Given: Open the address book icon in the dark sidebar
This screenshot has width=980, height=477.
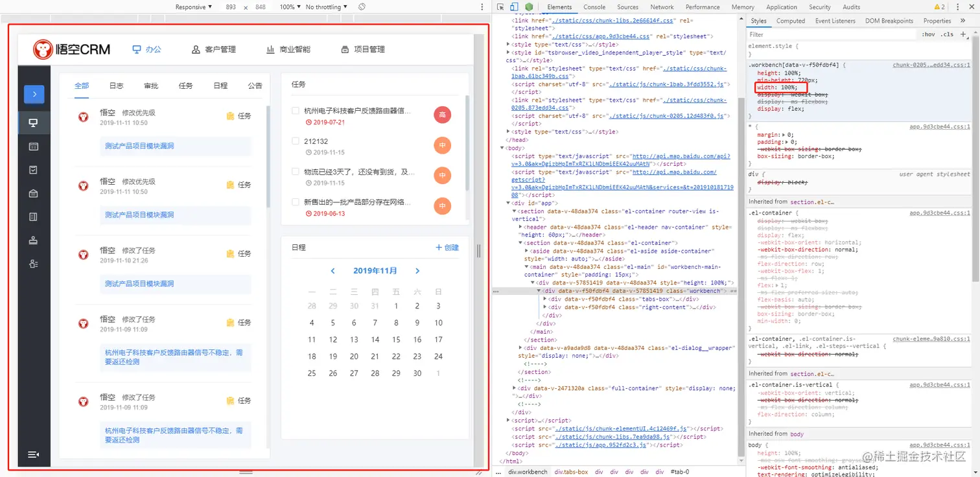Looking at the screenshot, I should (x=34, y=217).
